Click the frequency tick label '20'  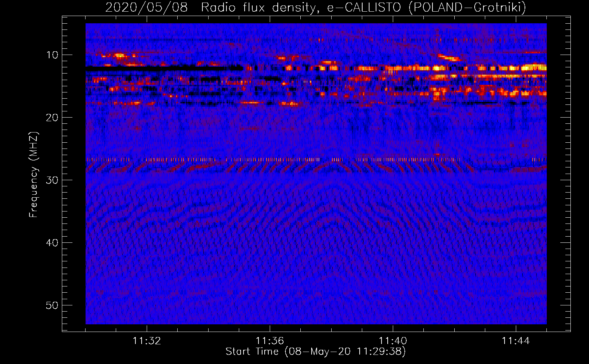(52, 118)
